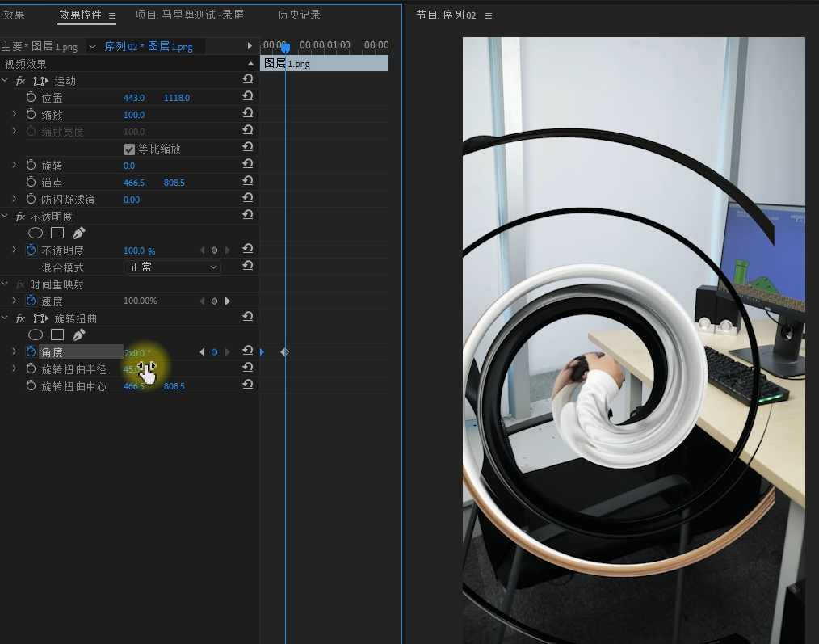Screen dimensions: 819x644
Task: Show or hide timeline view arrow
Action: pyautogui.click(x=250, y=46)
